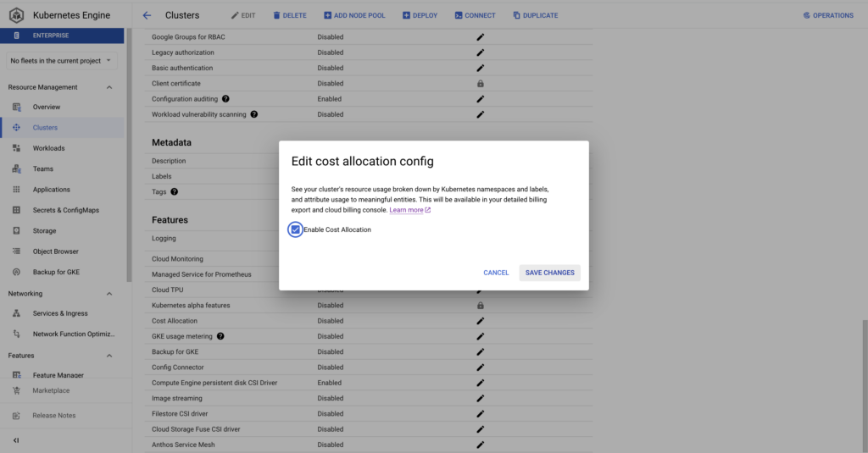Collapse the Networking section

click(109, 294)
